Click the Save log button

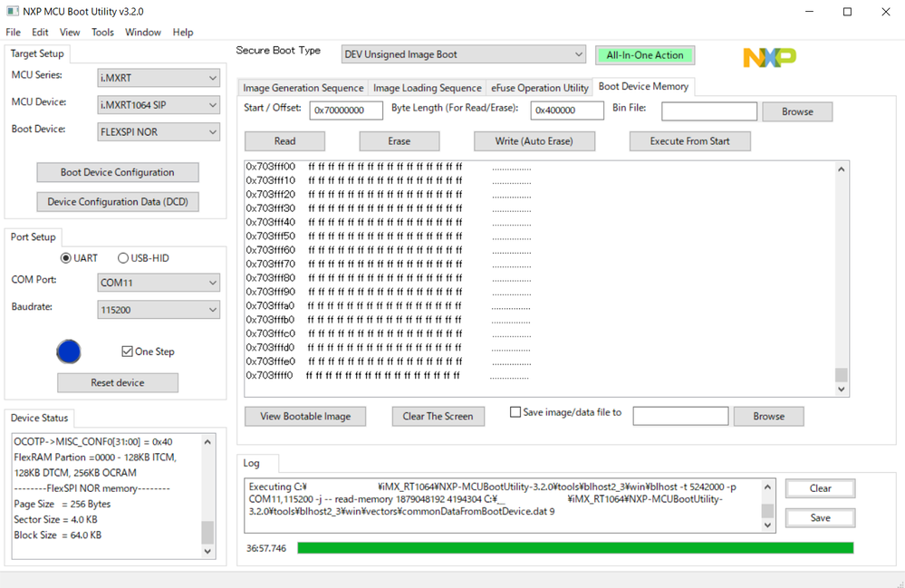point(820,517)
